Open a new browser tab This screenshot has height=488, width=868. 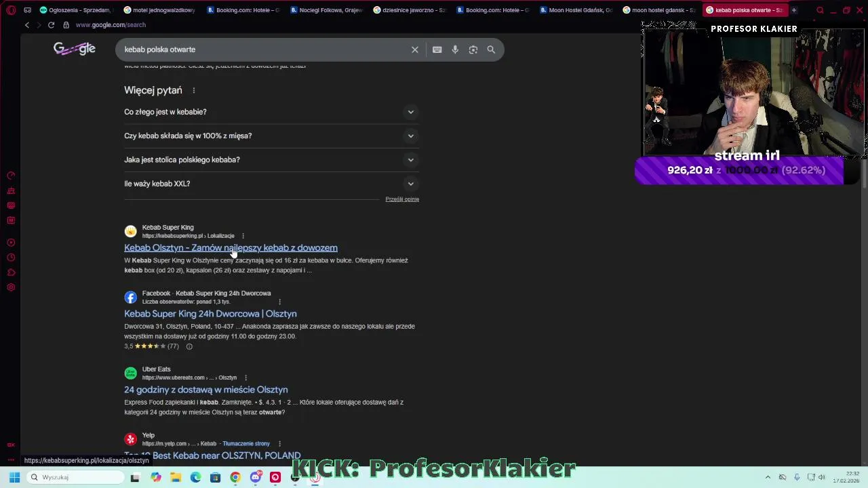794,10
